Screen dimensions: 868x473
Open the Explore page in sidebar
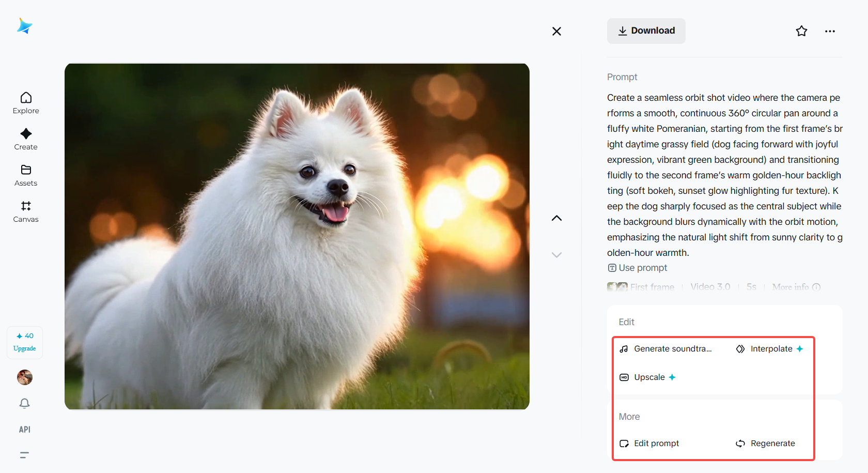click(x=26, y=103)
